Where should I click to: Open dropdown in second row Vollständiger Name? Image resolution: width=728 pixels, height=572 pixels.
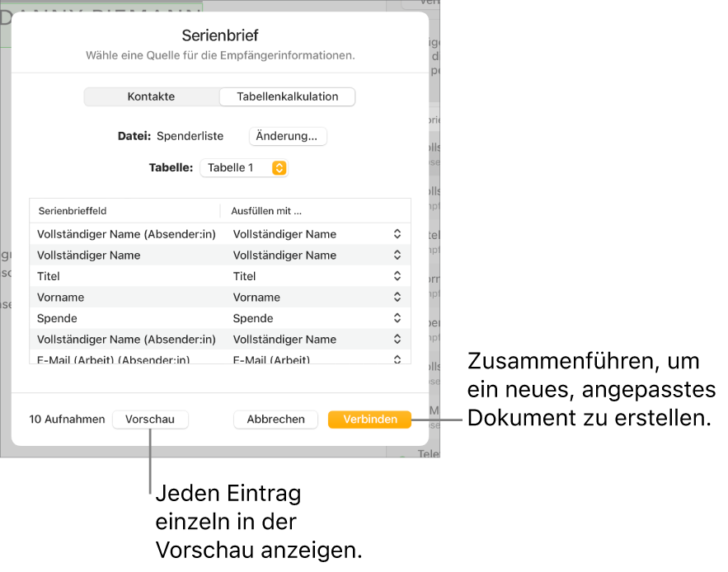click(397, 255)
